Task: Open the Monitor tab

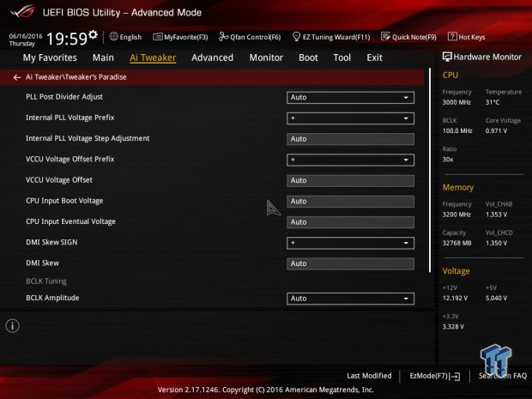Action: (x=266, y=57)
